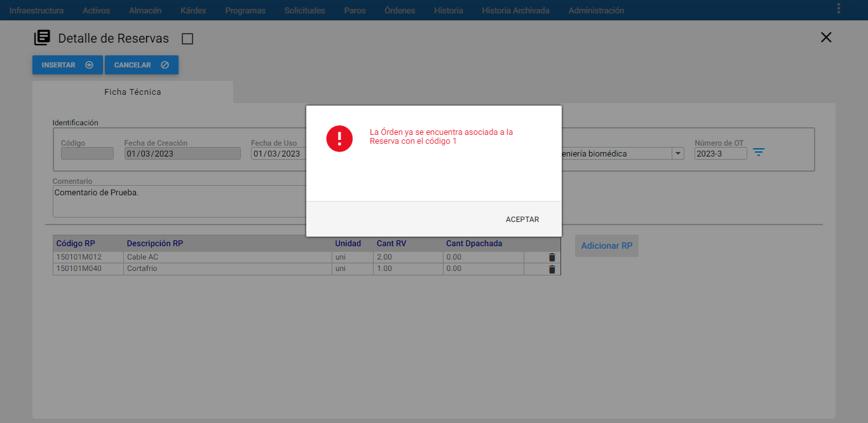
Task: Click the Detalle de Reservas document icon
Action: (42, 38)
